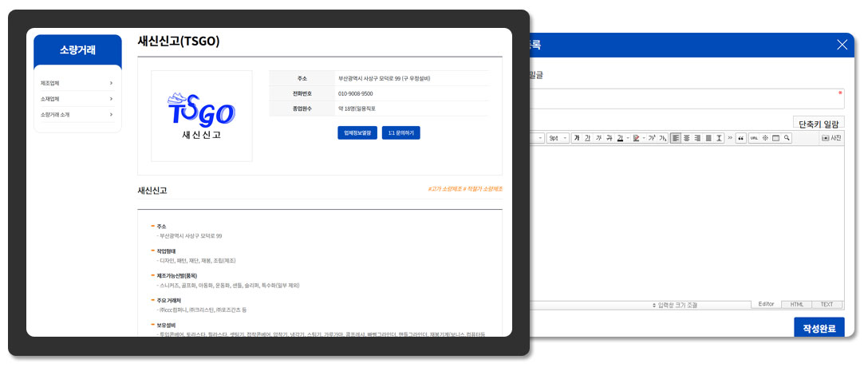Open find and replace magnifier icon
This screenshot has width=868, height=375.
coord(786,138)
